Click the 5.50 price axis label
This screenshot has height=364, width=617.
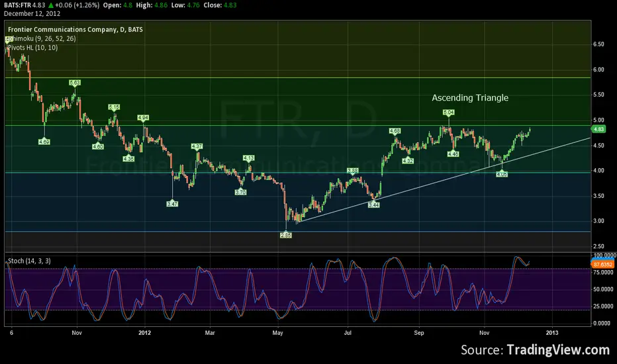(x=598, y=95)
